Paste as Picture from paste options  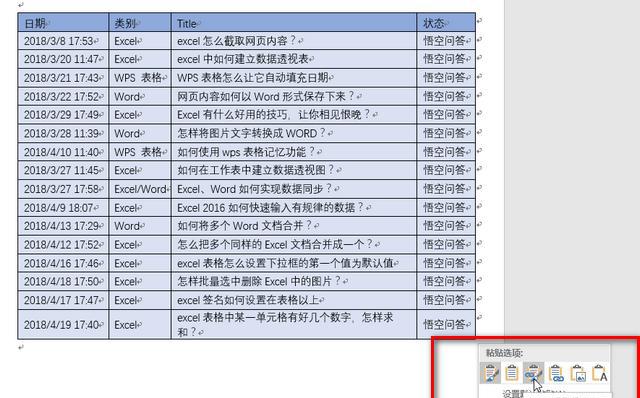(x=578, y=373)
